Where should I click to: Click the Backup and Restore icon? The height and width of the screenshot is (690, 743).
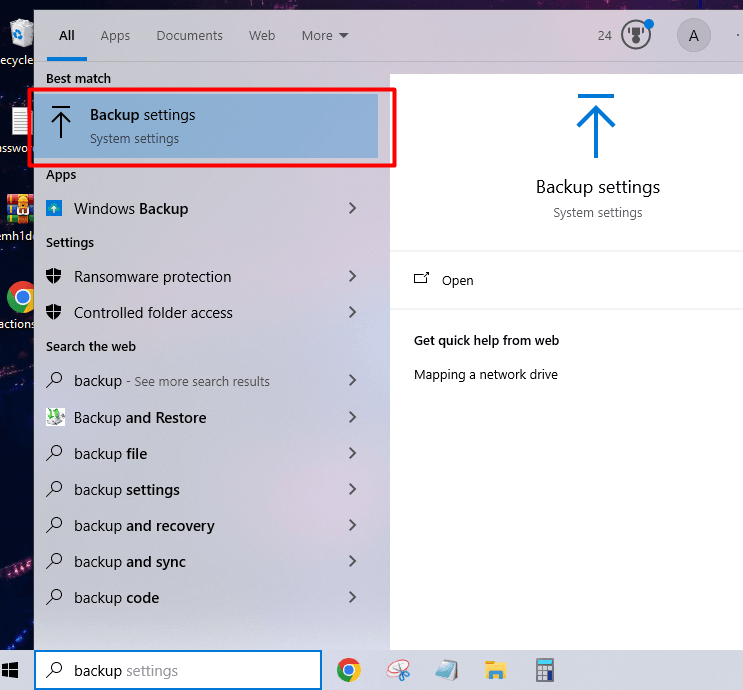point(55,417)
